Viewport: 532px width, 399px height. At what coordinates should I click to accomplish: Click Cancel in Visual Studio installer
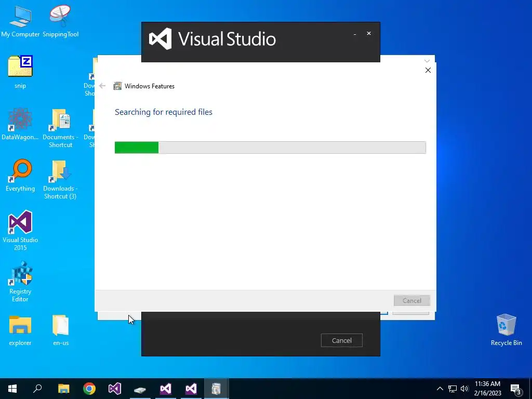(x=342, y=340)
